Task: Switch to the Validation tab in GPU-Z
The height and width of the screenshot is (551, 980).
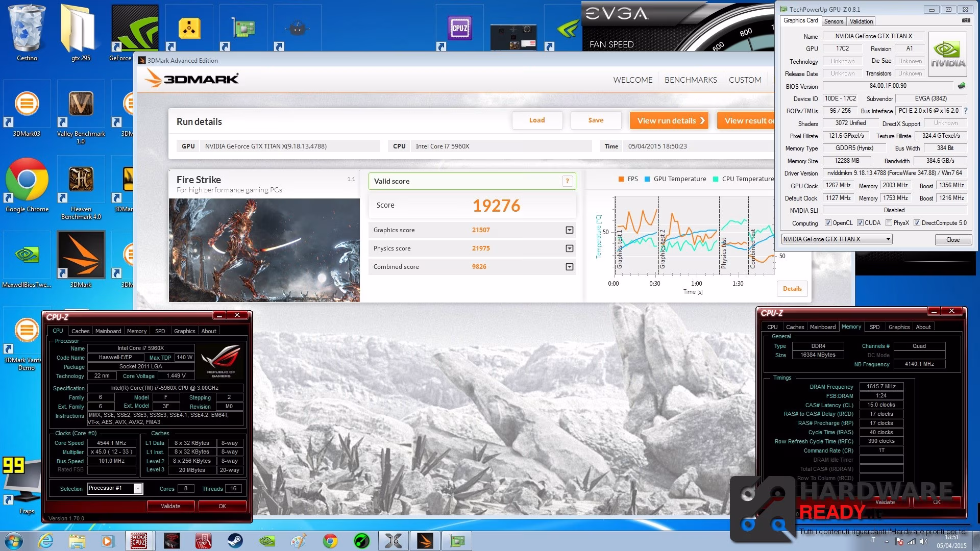Action: click(x=861, y=21)
